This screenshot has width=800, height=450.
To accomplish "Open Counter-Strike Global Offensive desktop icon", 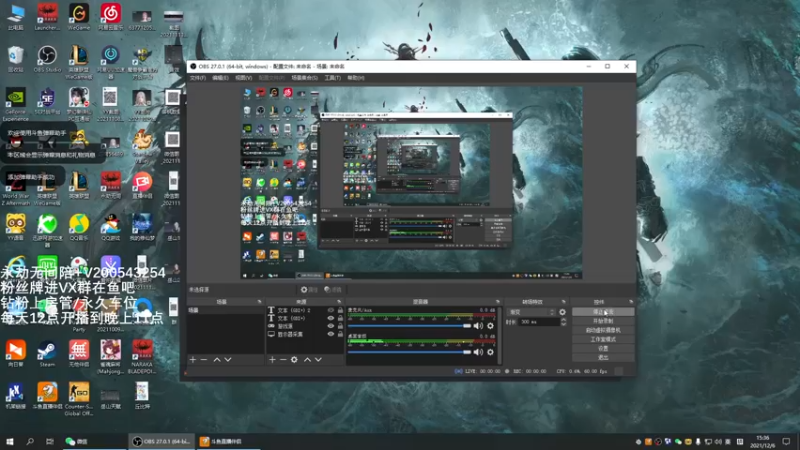I will tap(79, 399).
